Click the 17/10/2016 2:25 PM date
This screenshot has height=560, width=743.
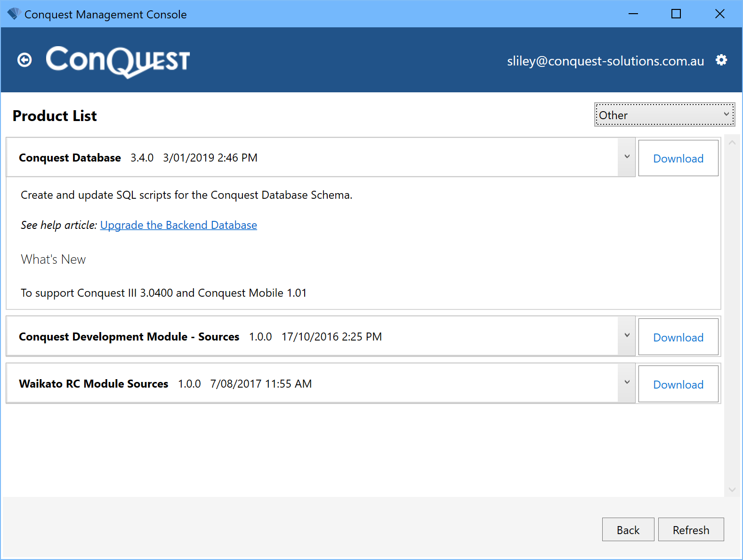331,337
